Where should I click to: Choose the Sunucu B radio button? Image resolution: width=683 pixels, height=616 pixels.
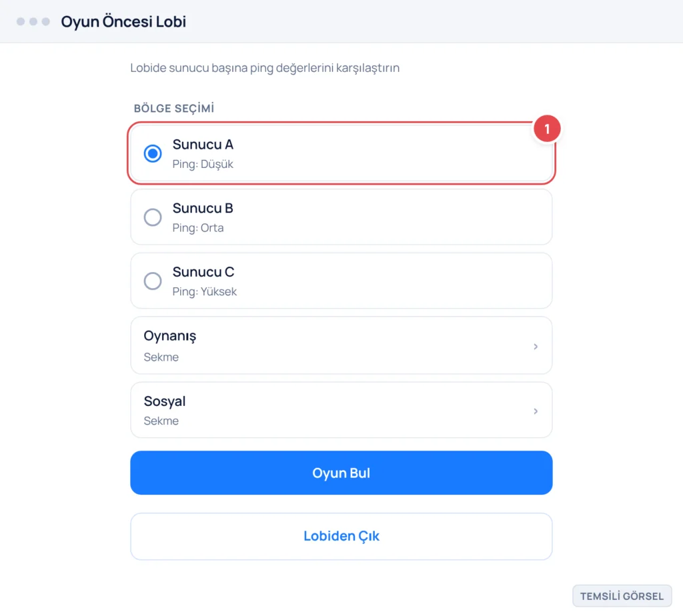153,217
